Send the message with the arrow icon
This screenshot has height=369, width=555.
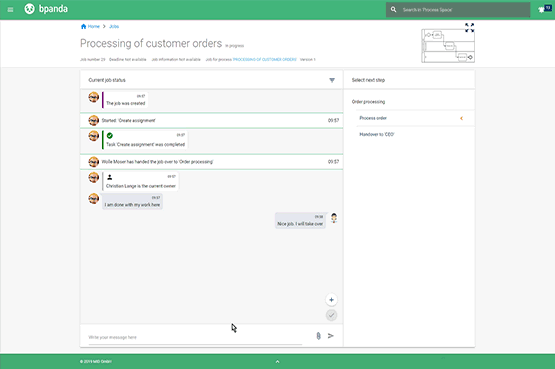[331, 336]
